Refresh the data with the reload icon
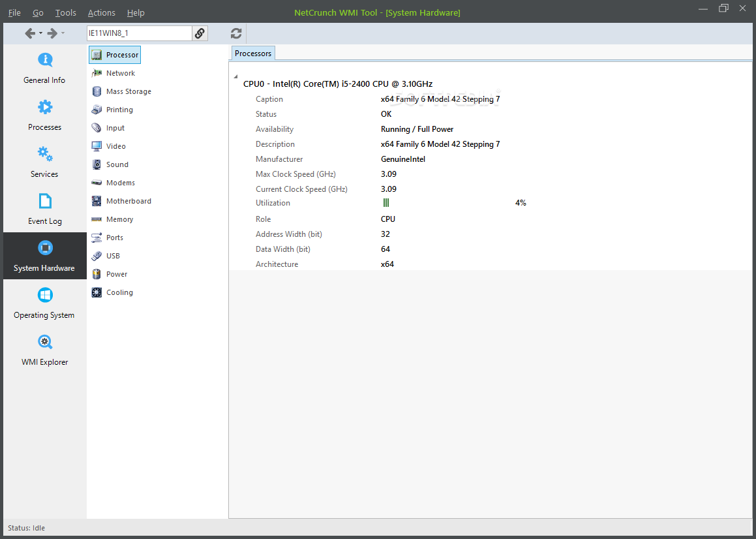Image resolution: width=756 pixels, height=539 pixels. (x=235, y=33)
